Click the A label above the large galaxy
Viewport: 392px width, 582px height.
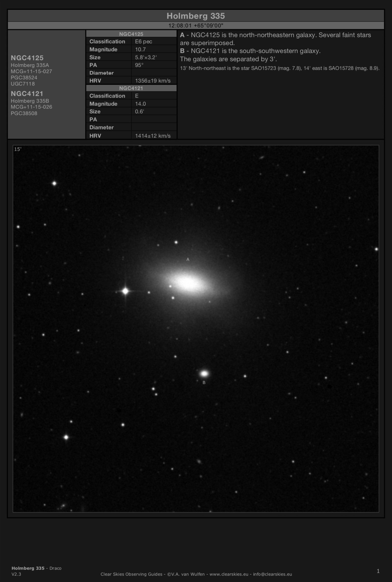pyautogui.click(x=188, y=259)
